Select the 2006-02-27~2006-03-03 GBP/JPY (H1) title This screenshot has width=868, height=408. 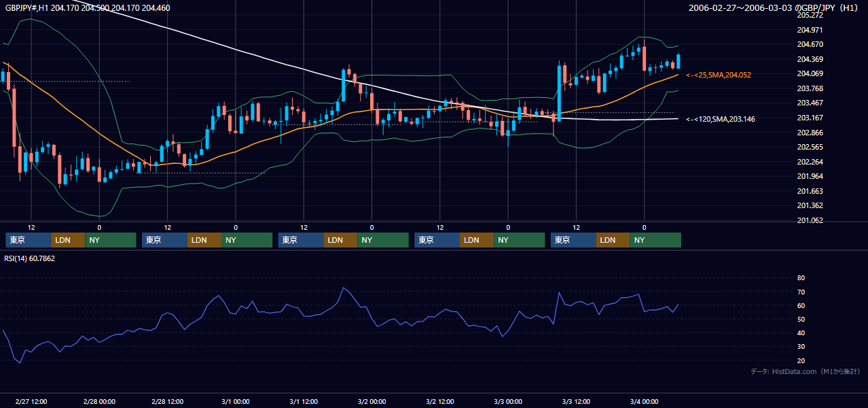point(774,8)
